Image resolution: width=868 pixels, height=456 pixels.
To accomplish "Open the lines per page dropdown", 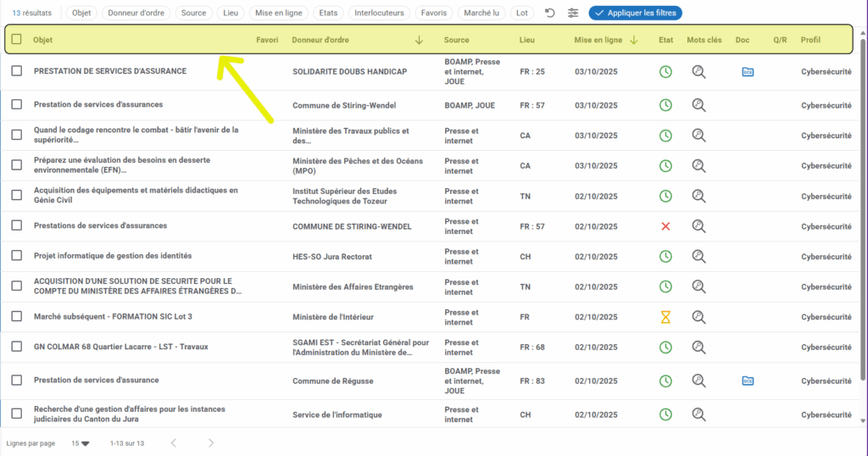I will 81,443.
